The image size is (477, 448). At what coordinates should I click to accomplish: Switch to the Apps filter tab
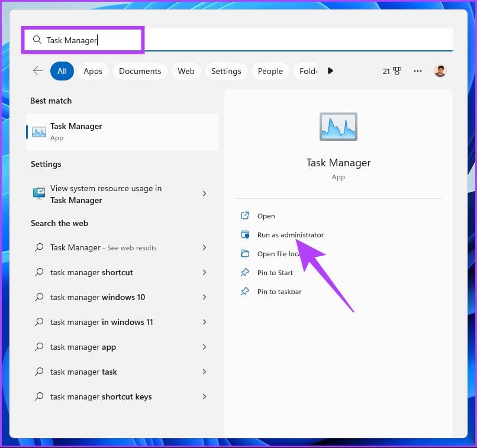click(92, 70)
